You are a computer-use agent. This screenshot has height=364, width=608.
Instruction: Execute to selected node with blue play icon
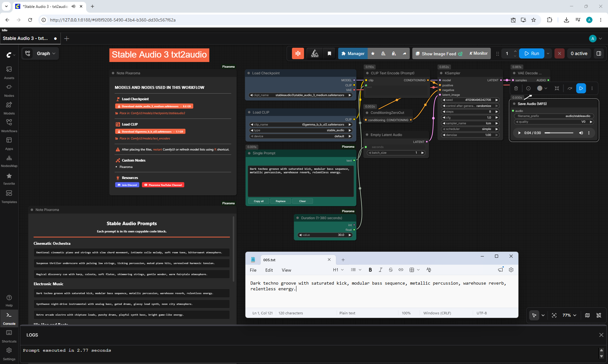581,88
